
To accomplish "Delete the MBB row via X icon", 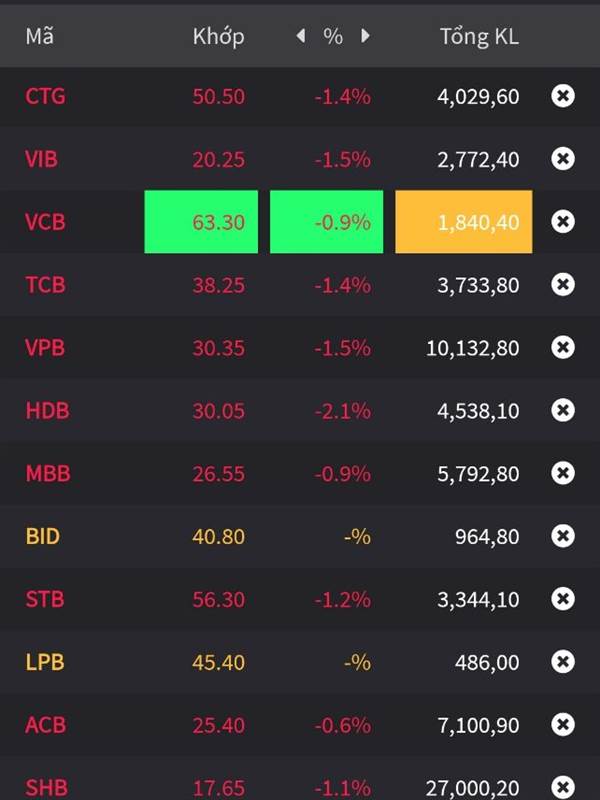I will (x=563, y=473).
